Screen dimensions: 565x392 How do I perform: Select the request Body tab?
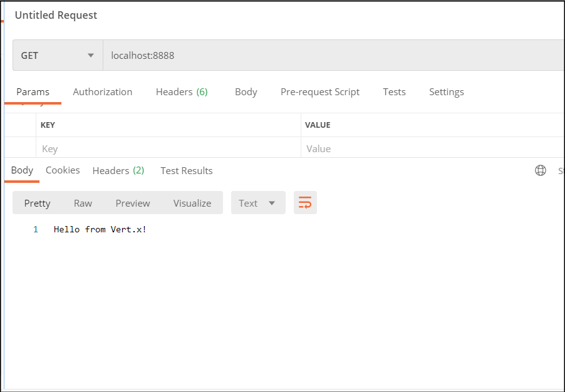point(246,91)
